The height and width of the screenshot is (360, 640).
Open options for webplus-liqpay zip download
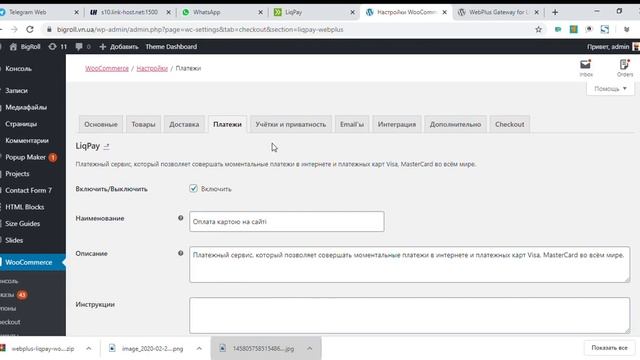click(89, 348)
